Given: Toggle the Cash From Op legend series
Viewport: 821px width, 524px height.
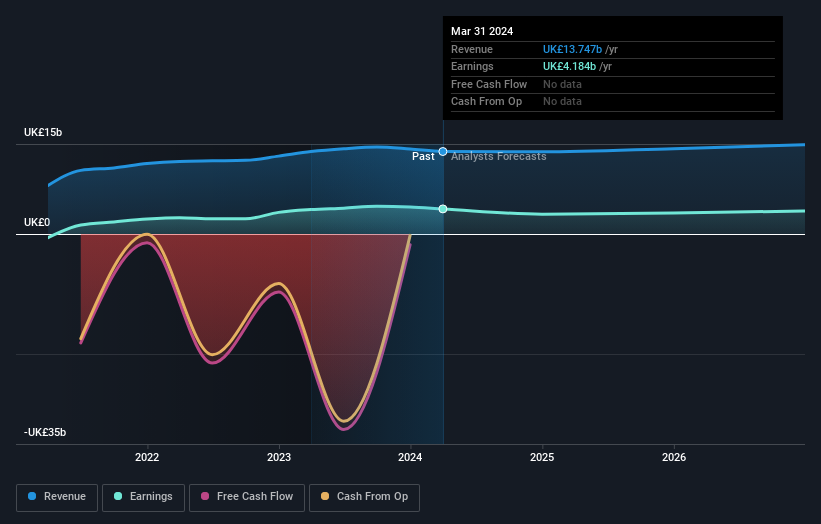Looking at the screenshot, I should point(364,497).
